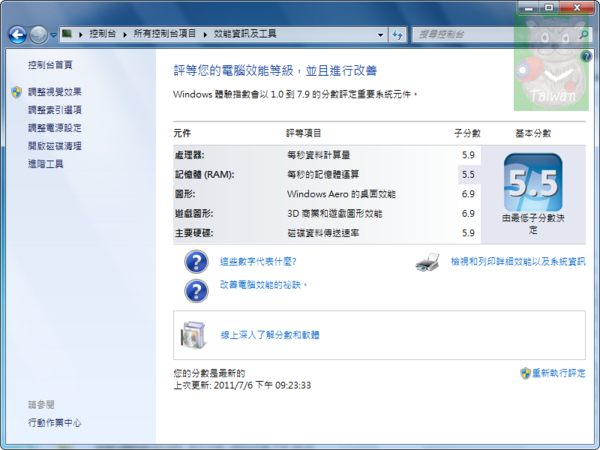
Task: Open 行動作業中心 link
Action: (55, 422)
